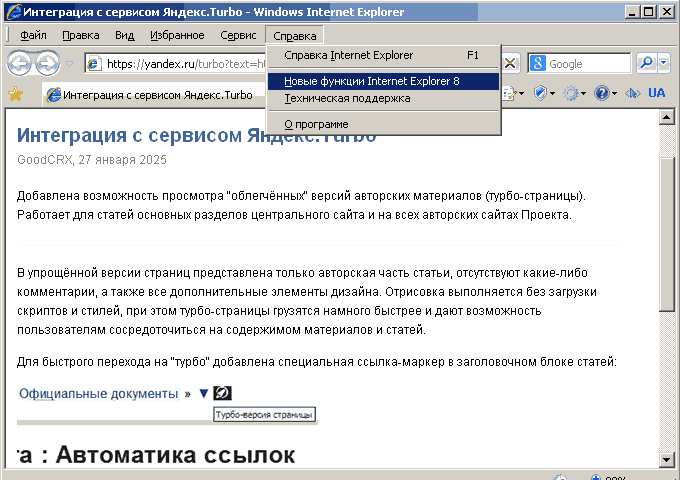This screenshot has height=480, width=680.
Task: Maximize the Internet Explorer window
Action: [649, 12]
